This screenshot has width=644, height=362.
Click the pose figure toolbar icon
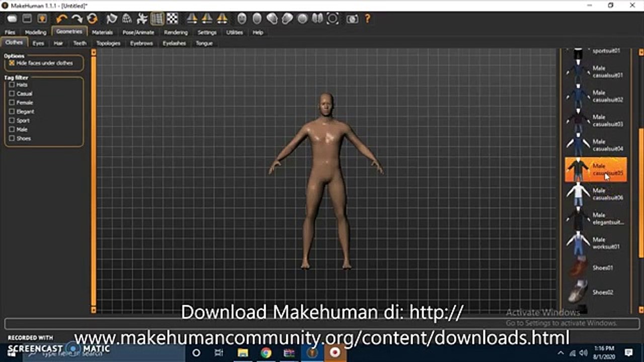(x=142, y=19)
